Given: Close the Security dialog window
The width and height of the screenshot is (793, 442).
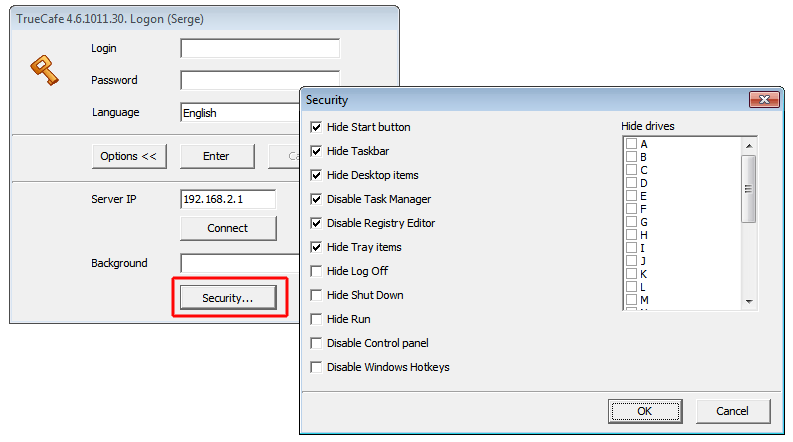Looking at the screenshot, I should (763, 100).
